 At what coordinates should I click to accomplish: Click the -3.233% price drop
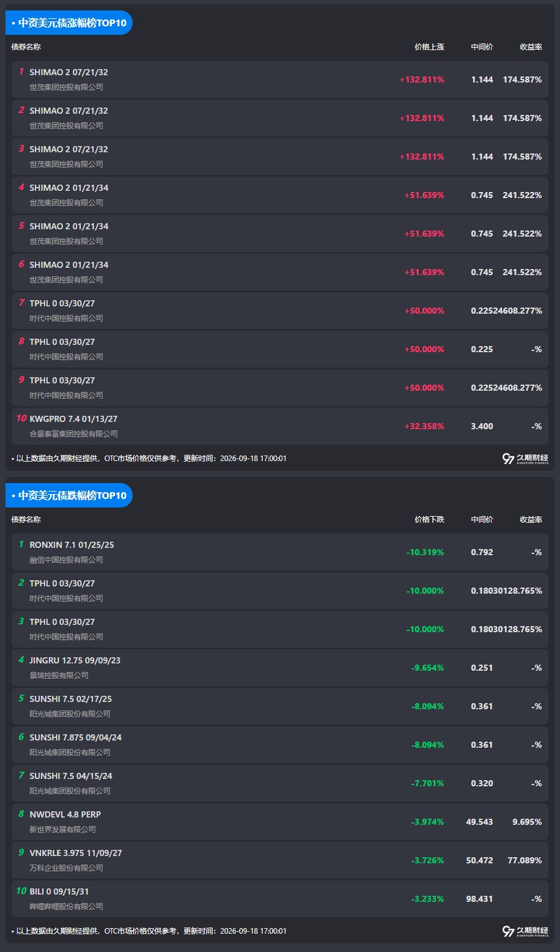pos(428,899)
